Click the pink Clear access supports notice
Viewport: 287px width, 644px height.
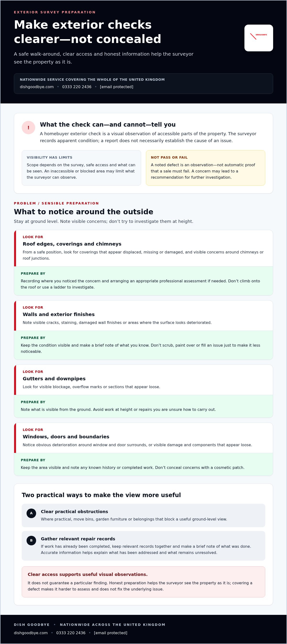click(143, 582)
